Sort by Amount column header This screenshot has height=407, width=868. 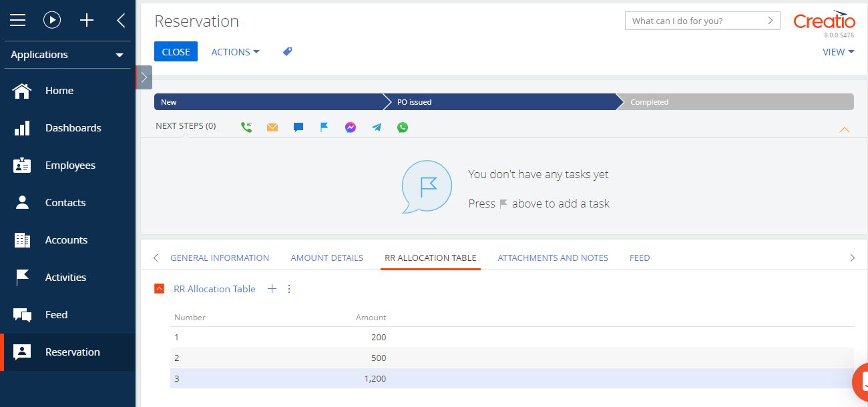[x=371, y=318]
